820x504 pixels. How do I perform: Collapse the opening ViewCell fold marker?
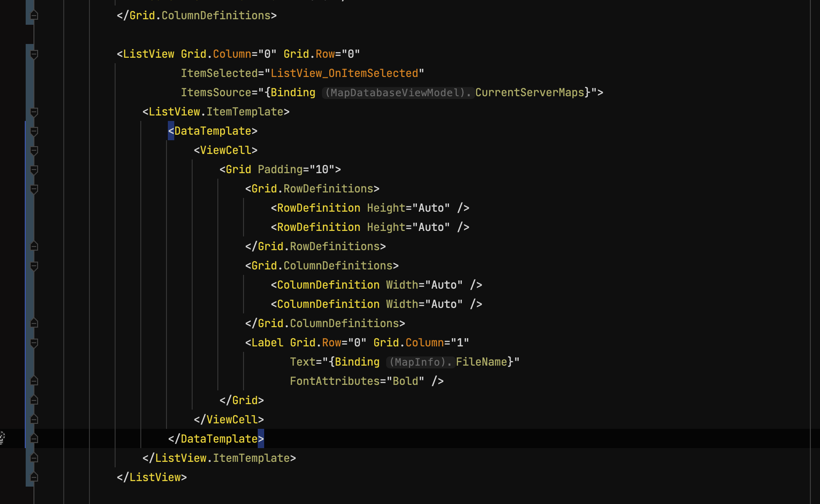34,151
